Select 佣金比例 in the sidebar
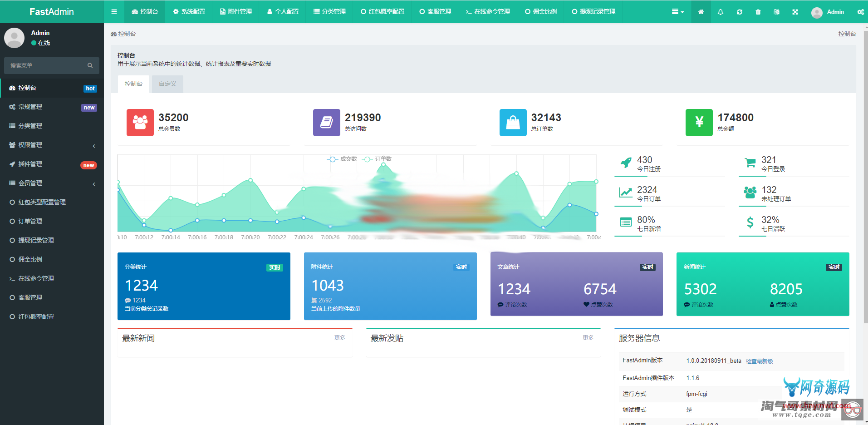 [52, 260]
